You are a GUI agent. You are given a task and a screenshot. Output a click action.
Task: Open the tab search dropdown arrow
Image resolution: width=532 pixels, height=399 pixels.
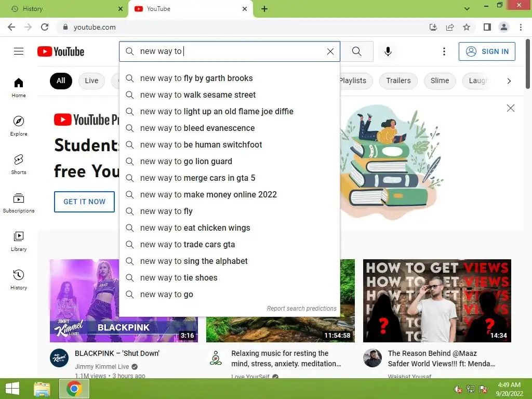tap(467, 9)
